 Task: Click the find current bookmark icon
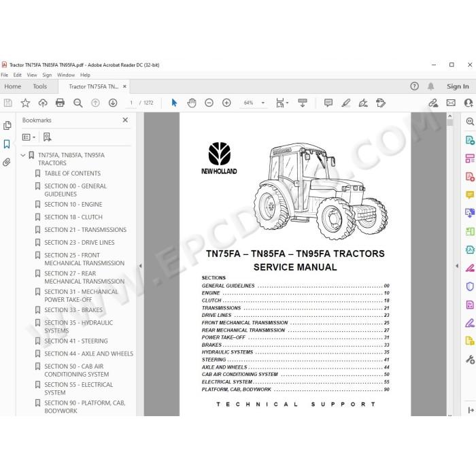click(47, 137)
